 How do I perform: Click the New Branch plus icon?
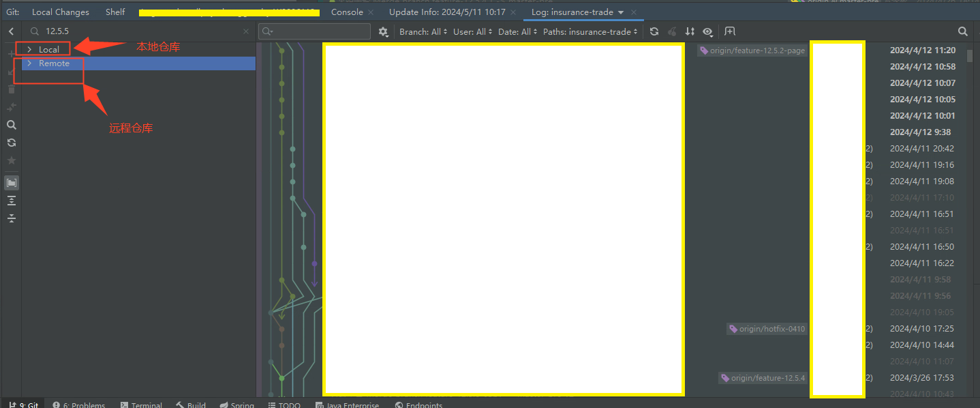click(11, 53)
